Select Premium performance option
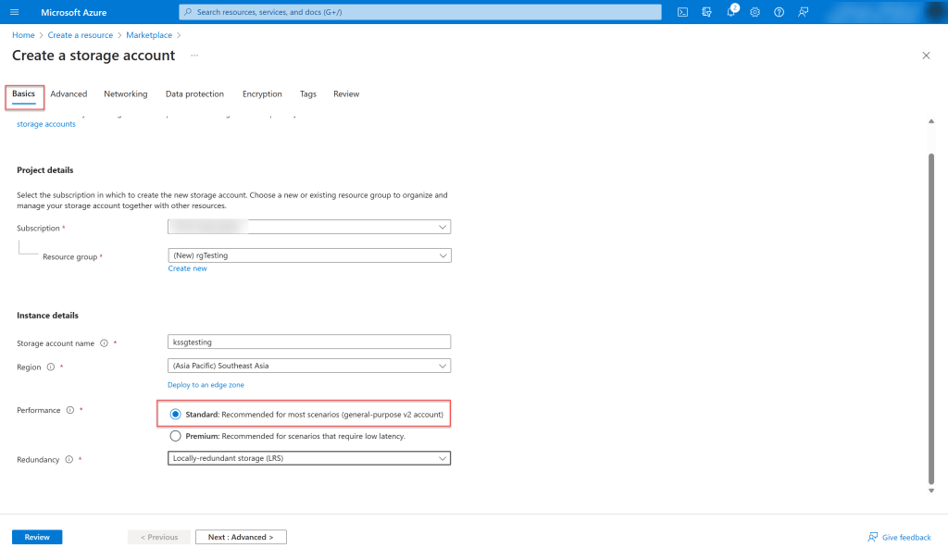Image resolution: width=948 pixels, height=560 pixels. [x=176, y=436]
